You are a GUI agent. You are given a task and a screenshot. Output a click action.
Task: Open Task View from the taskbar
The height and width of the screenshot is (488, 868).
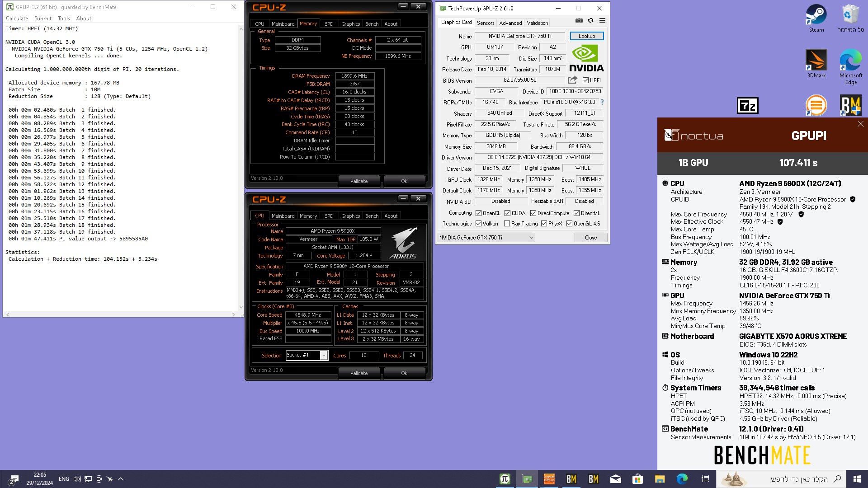tap(705, 479)
